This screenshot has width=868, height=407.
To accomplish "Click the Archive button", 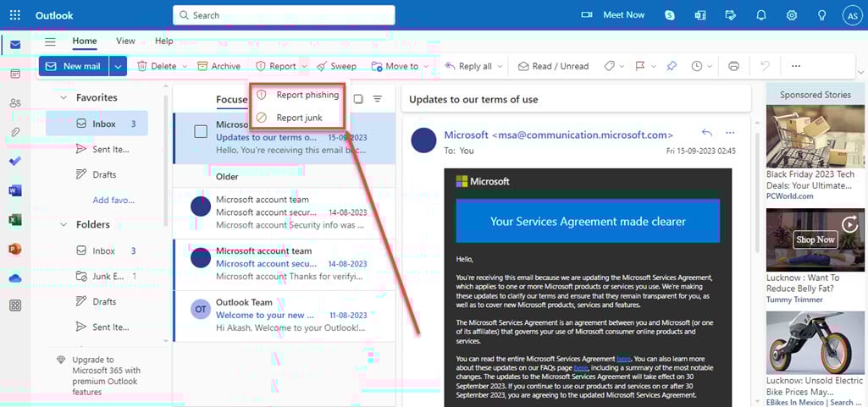I will [x=218, y=66].
